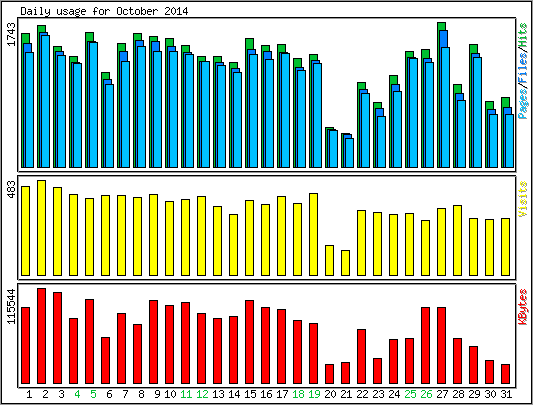This screenshot has height=405, width=533.
Task: Click day 31 on the x-axis
Action: (x=506, y=394)
